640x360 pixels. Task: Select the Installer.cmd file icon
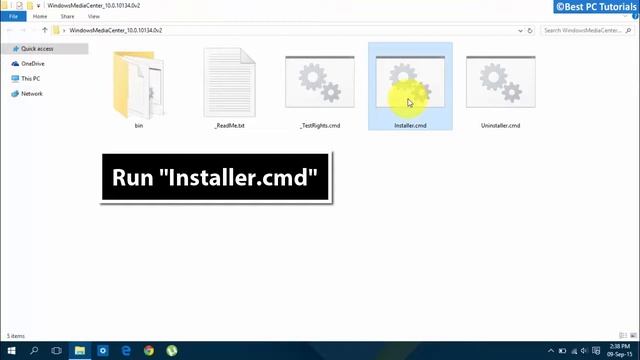pyautogui.click(x=410, y=82)
